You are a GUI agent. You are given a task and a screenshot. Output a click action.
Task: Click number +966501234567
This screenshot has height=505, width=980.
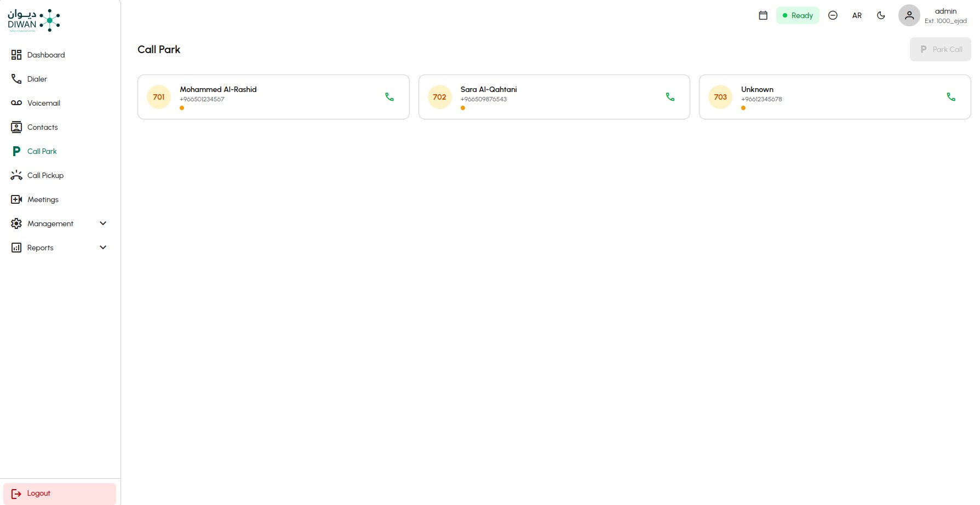(202, 99)
